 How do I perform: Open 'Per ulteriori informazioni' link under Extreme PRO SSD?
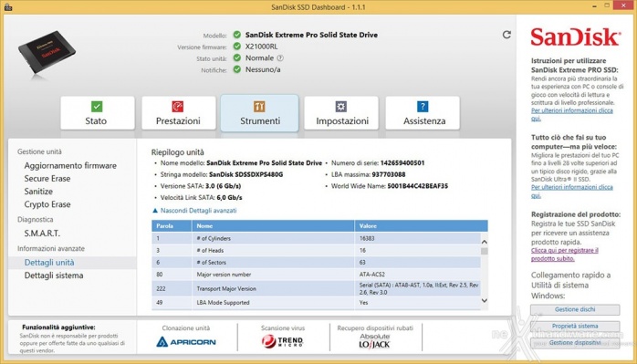click(x=572, y=115)
